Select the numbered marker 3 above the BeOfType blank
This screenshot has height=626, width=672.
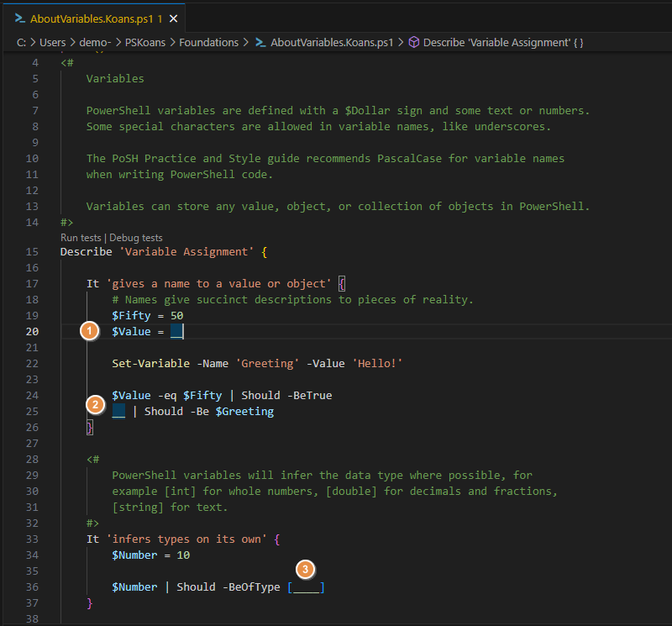click(x=306, y=570)
